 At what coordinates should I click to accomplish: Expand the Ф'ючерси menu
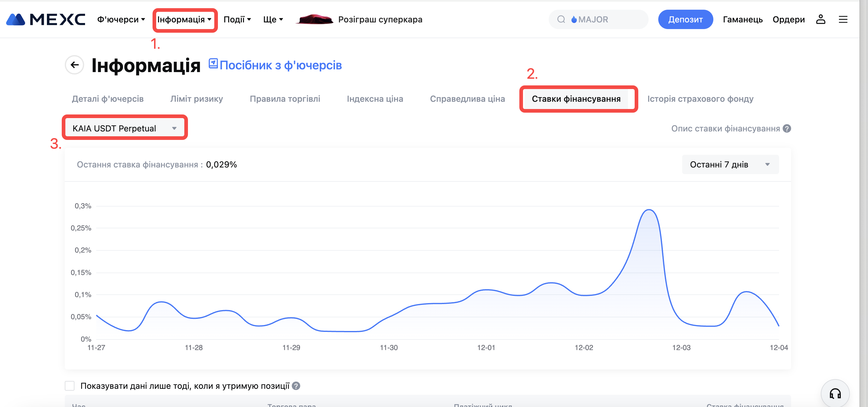pyautogui.click(x=121, y=20)
